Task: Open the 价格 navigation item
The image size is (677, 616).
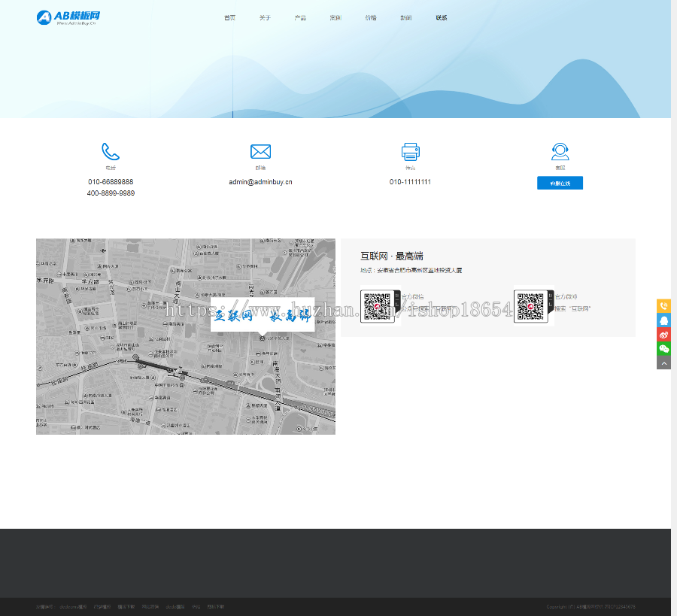Action: point(371,18)
